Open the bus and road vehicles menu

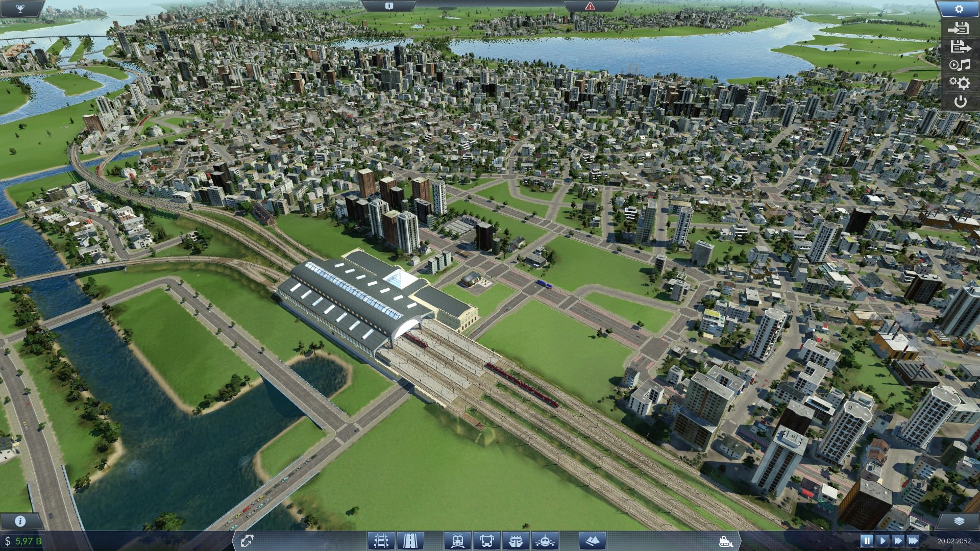486,540
